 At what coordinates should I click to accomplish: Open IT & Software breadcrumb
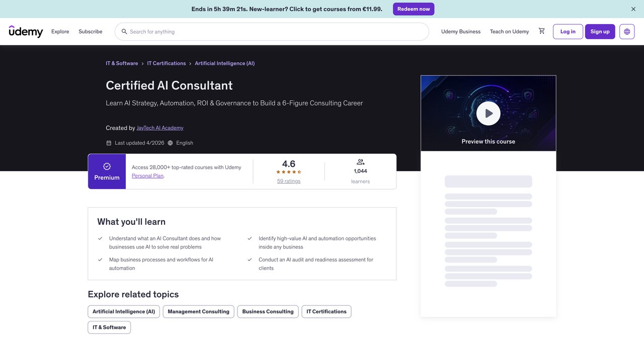pyautogui.click(x=122, y=63)
